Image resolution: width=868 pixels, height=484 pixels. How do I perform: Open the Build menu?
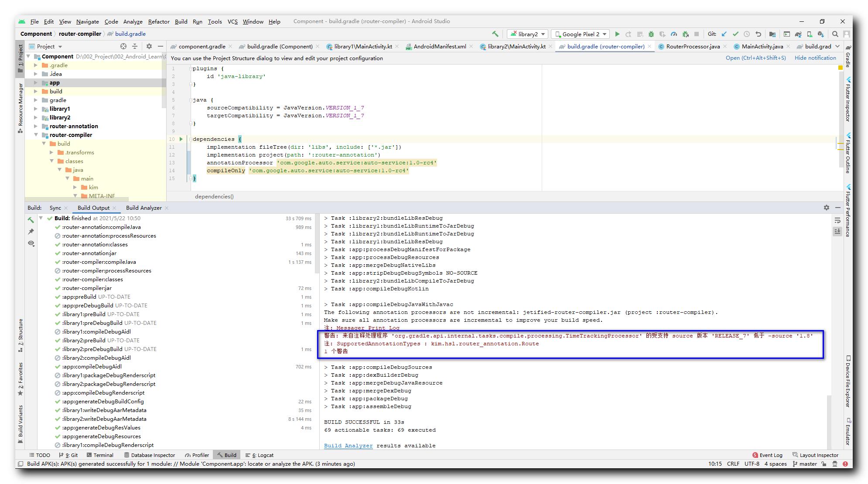(181, 21)
